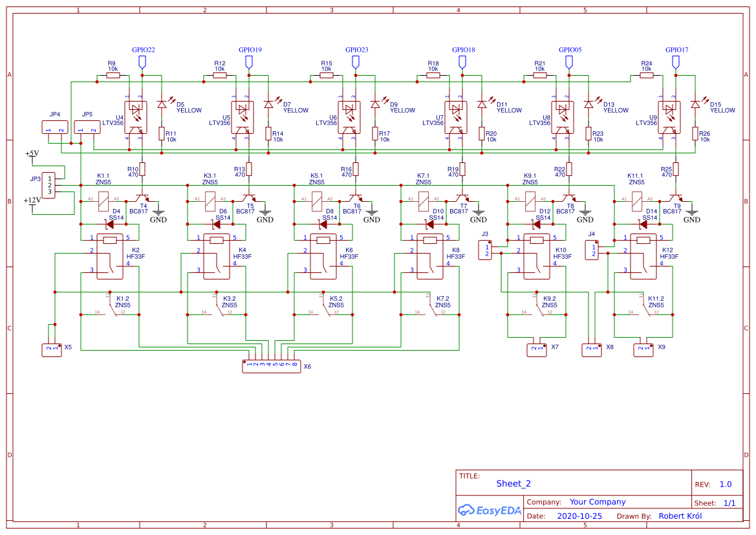Click the K1.1 ZNS5 relay coil

pos(103,203)
